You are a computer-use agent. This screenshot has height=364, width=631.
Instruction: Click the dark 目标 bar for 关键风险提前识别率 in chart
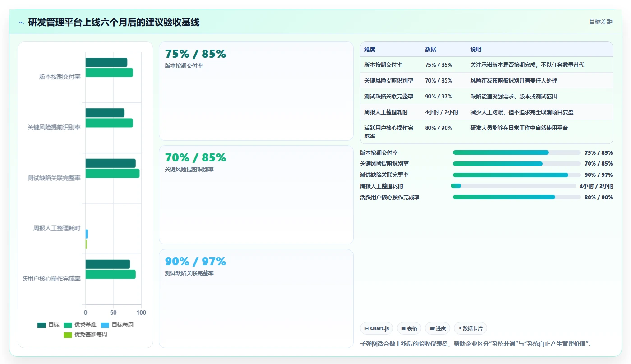[105, 113]
